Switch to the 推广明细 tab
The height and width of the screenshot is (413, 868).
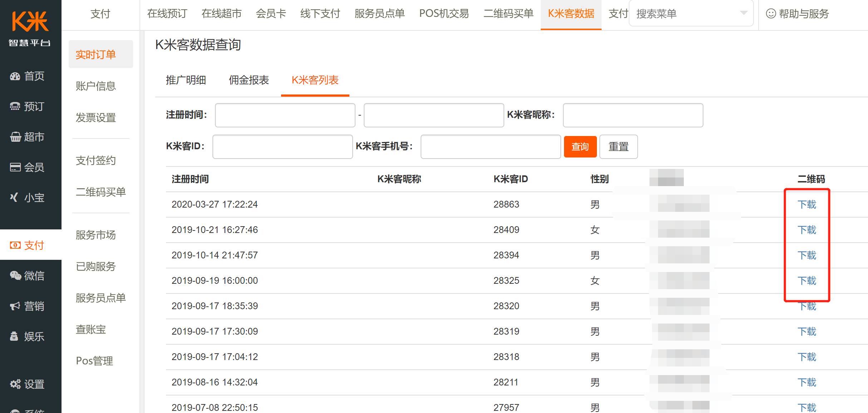coord(186,80)
